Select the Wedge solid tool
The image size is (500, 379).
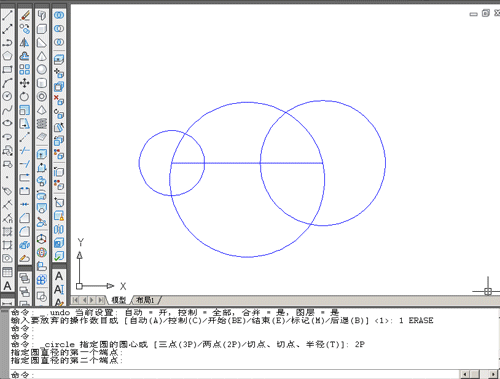tap(42, 43)
